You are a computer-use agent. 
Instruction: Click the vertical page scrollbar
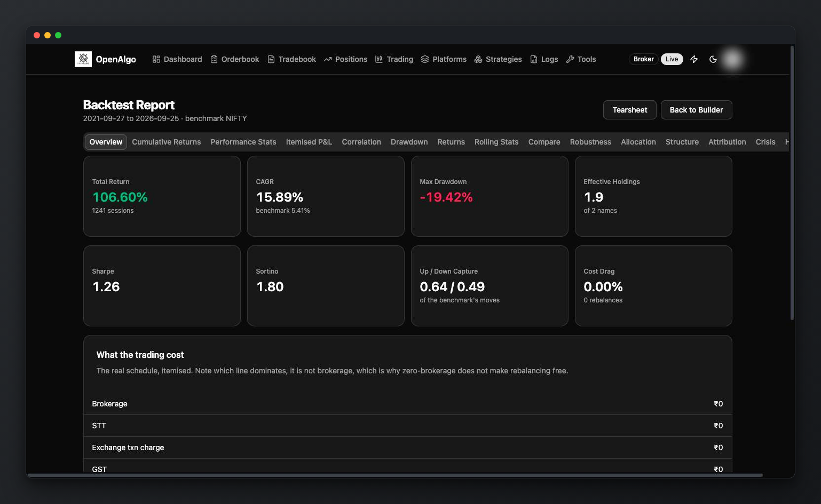(792, 183)
